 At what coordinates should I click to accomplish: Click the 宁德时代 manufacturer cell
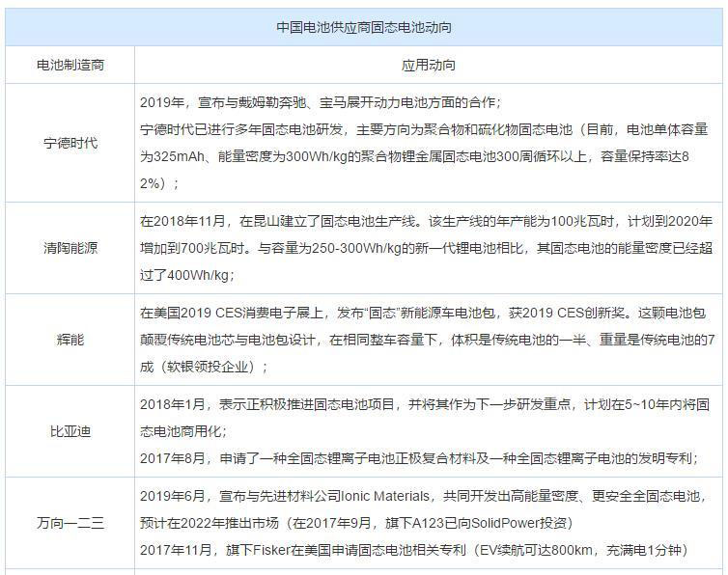[70, 143]
